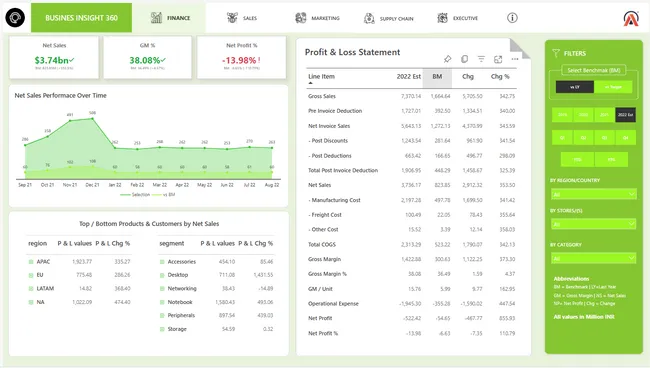Click the green square beside EU
650x368 pixels.
pyautogui.click(x=31, y=275)
